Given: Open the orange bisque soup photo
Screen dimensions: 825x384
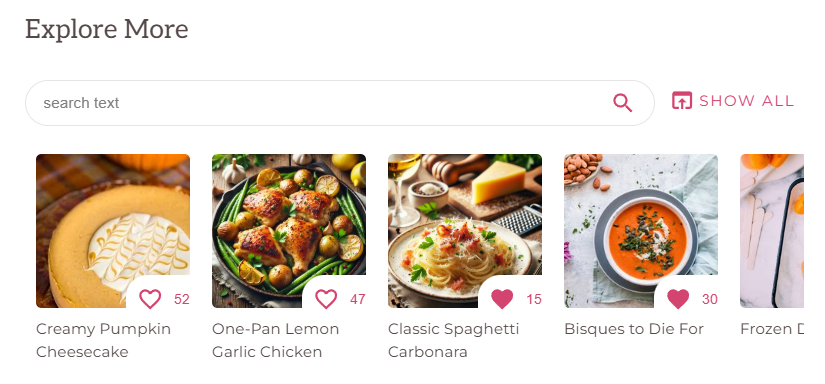Looking at the screenshot, I should (x=641, y=230).
